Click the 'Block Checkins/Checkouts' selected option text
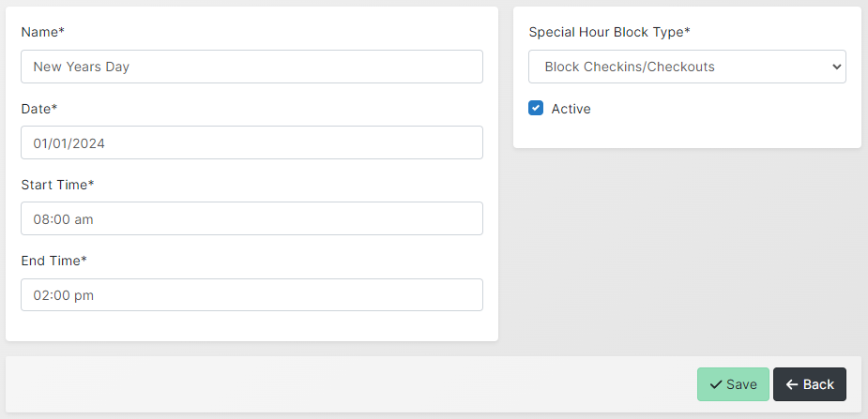Viewport: 868px width, 419px height. (630, 67)
